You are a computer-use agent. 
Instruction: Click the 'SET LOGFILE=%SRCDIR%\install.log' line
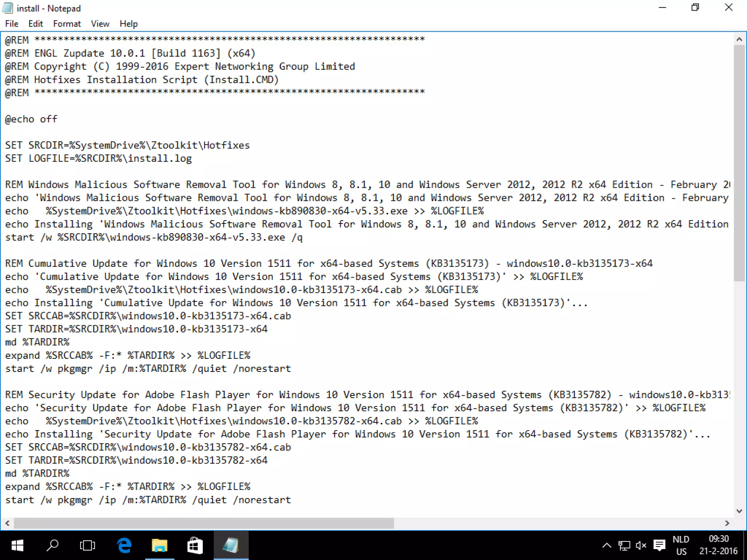pyautogui.click(x=98, y=159)
